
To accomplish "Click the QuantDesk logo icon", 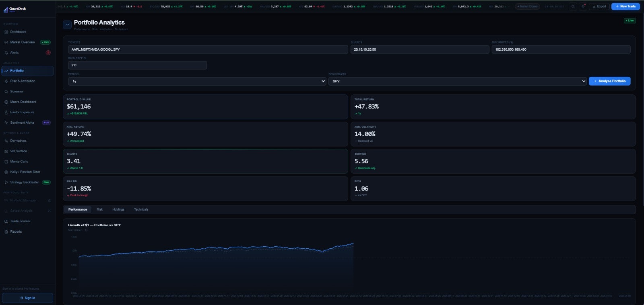I will 6,9.
